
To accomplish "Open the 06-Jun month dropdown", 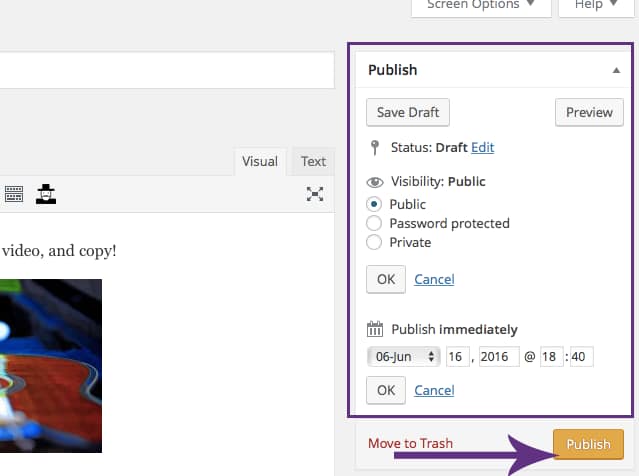I will (x=403, y=357).
